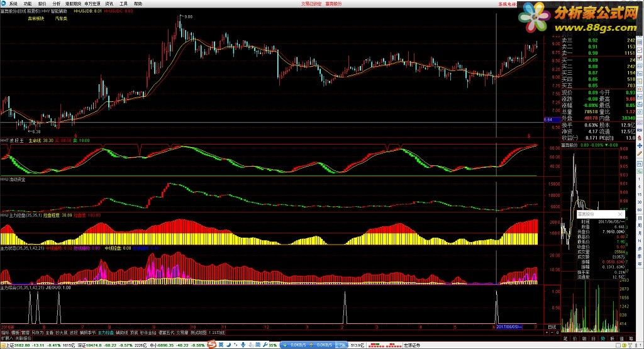Open the 资讯 menu
Viewport: 644px width, 349px height.
pyautogui.click(x=109, y=4)
